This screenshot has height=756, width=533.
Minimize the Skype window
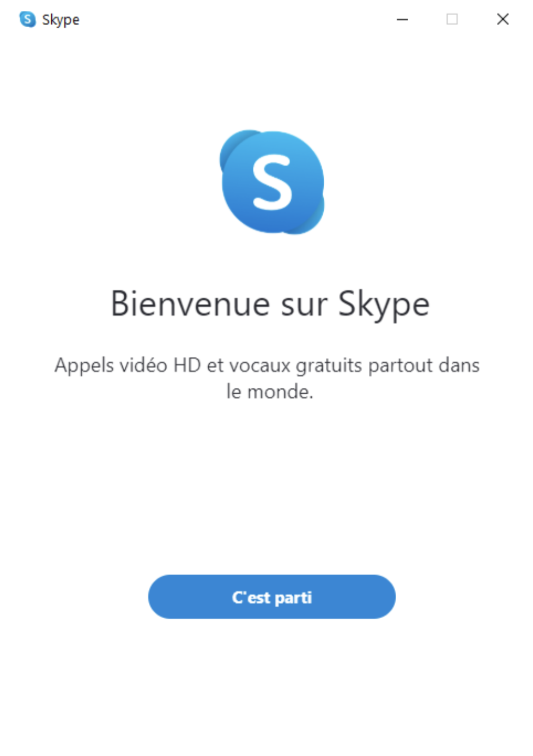click(x=402, y=20)
